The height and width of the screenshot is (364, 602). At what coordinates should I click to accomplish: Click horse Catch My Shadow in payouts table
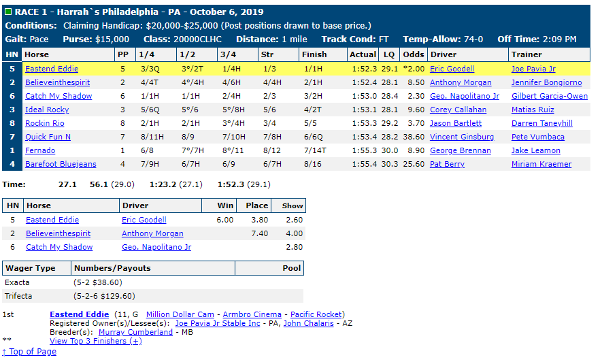pos(59,247)
